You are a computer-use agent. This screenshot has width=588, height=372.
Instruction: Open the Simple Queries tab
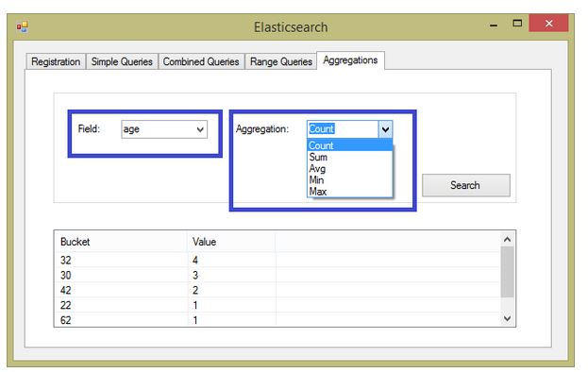pos(122,62)
